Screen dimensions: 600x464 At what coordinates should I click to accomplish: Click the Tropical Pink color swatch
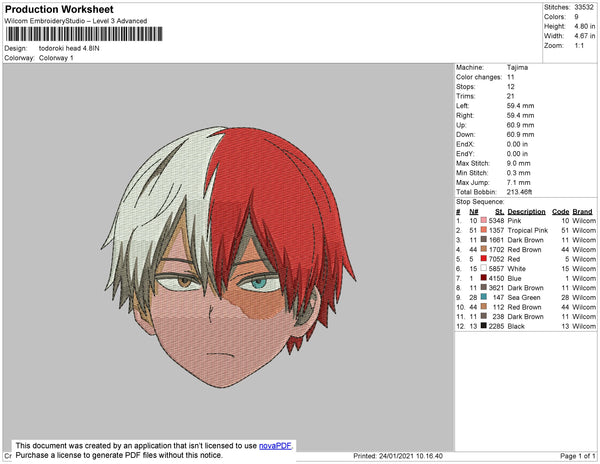(484, 230)
